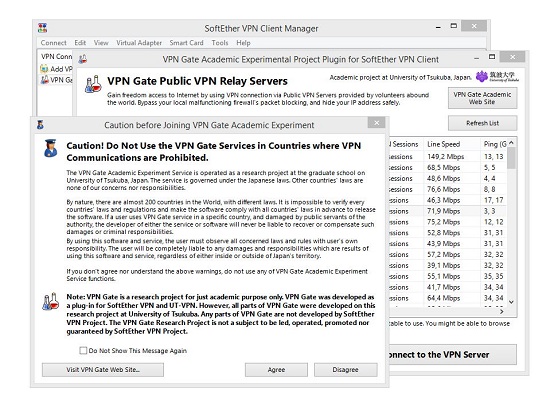Screen dimensions: 550x396
Task: Select the 48,6 Mbps server row
Action: 448,179
